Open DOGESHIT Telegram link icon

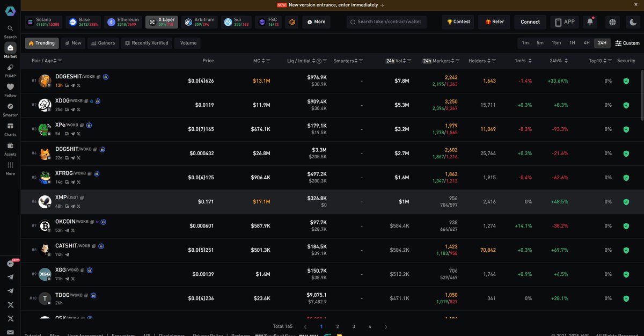pyautogui.click(x=72, y=85)
